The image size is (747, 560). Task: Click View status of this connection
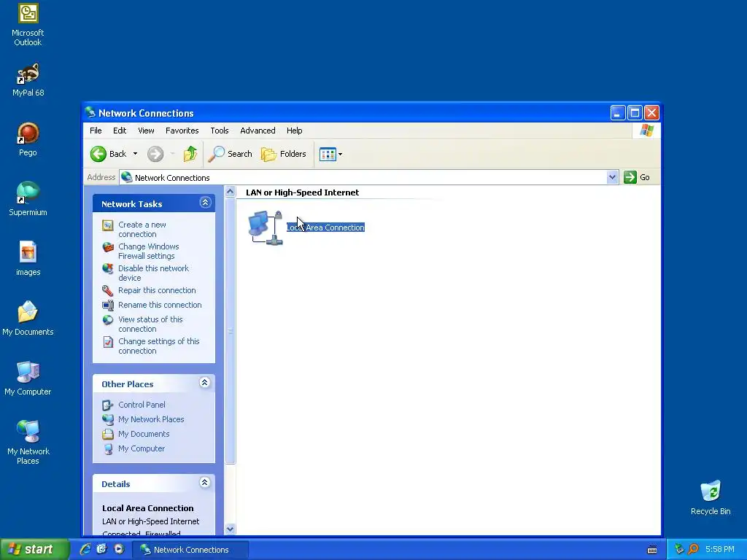click(150, 324)
